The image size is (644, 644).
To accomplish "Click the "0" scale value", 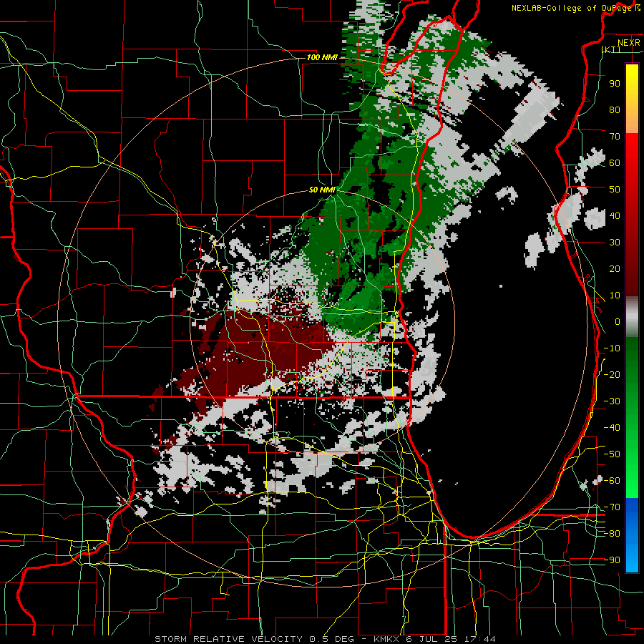I will click(618, 322).
